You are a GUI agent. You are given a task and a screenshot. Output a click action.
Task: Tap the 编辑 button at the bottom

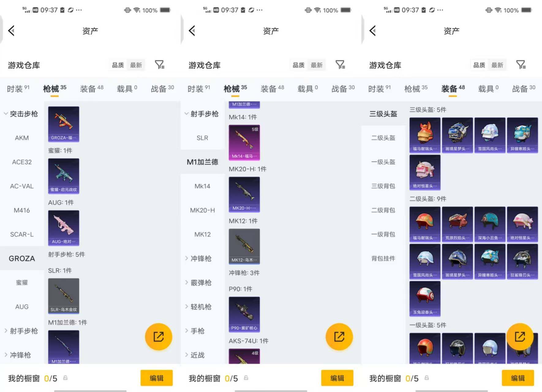(156, 378)
